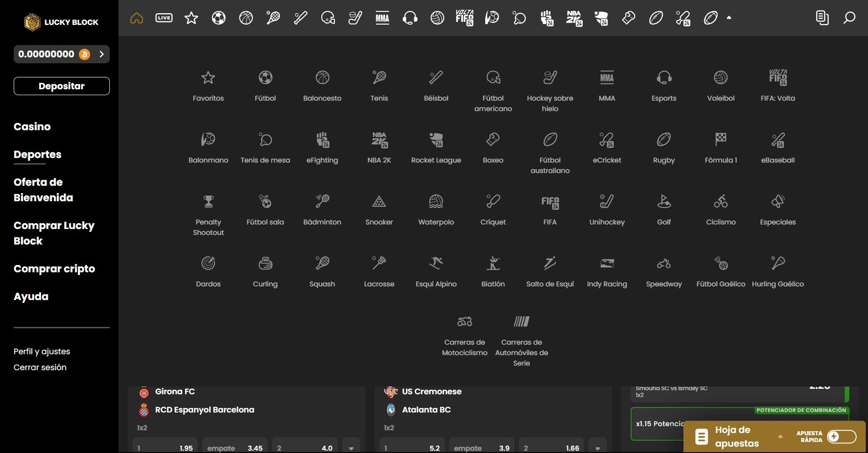The height and width of the screenshot is (453, 868).
Task: Collapse the sports list with the up arrow
Action: tap(729, 18)
